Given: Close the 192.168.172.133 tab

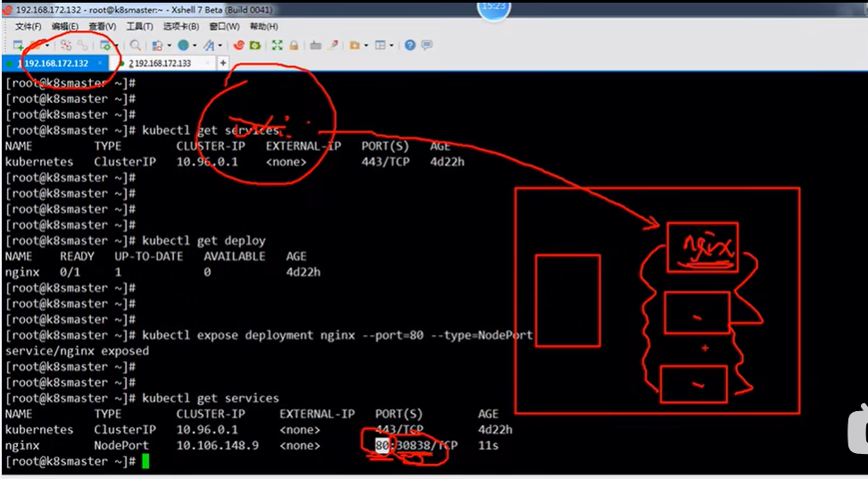Looking at the screenshot, I should [x=207, y=63].
